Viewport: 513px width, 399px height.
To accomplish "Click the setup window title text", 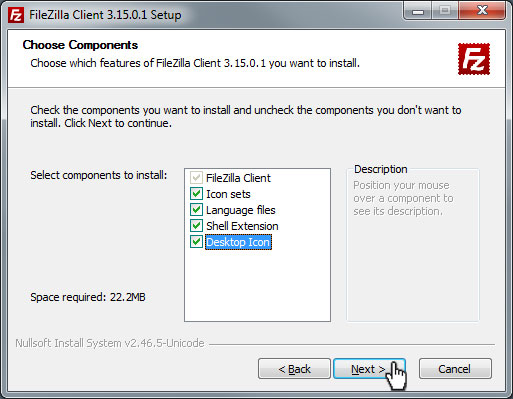I will click(x=105, y=15).
